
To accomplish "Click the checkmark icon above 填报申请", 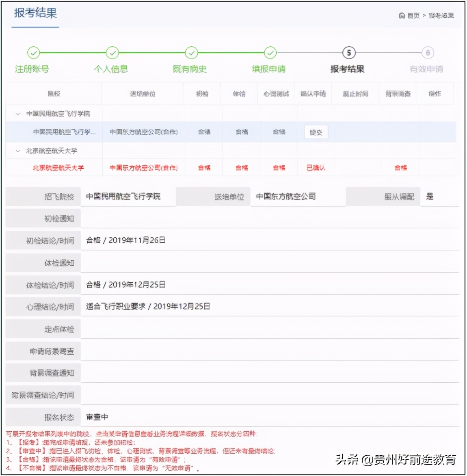I will click(x=270, y=52).
